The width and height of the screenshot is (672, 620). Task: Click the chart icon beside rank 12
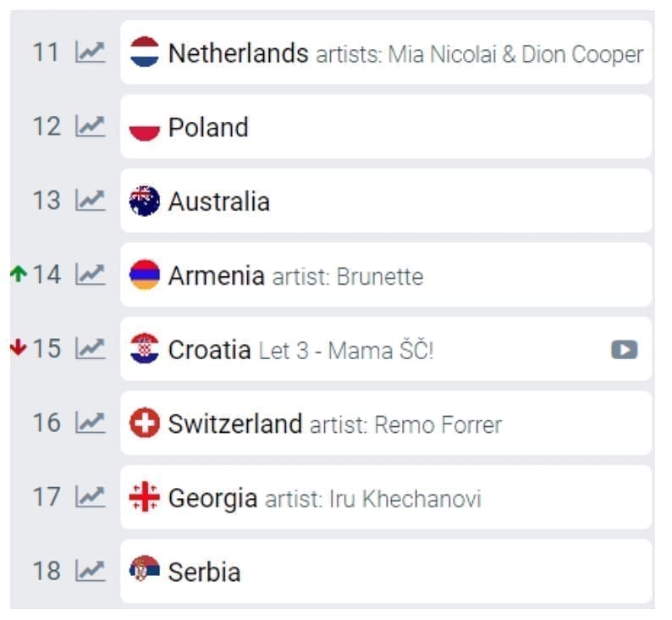point(90,127)
